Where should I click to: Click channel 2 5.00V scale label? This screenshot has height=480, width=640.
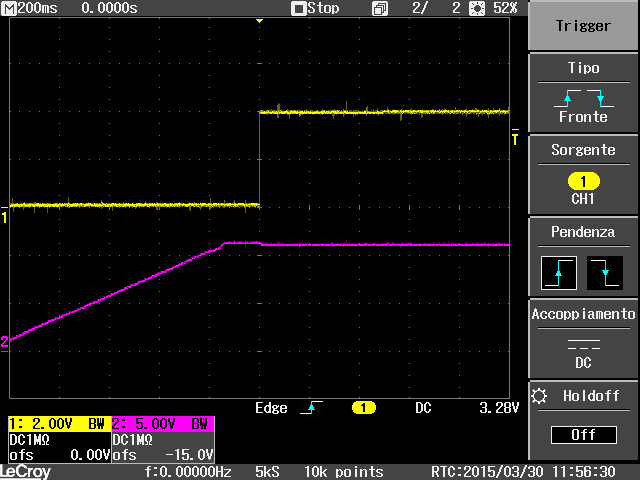[155, 424]
